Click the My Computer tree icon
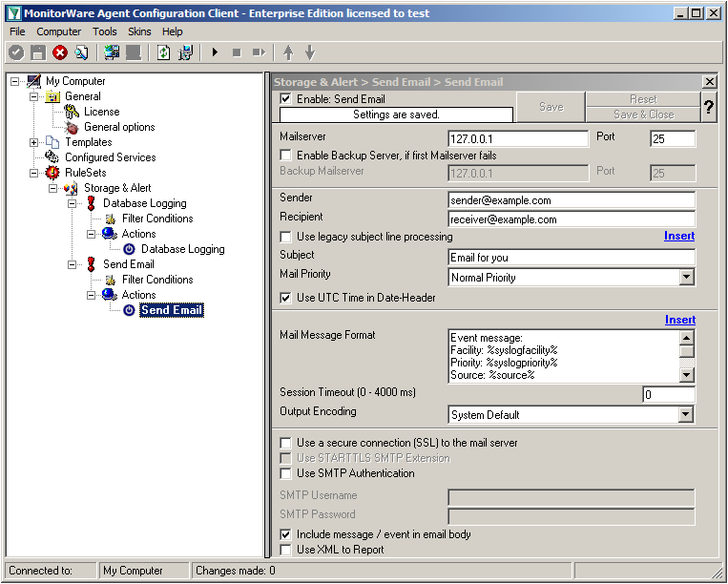 point(34,81)
